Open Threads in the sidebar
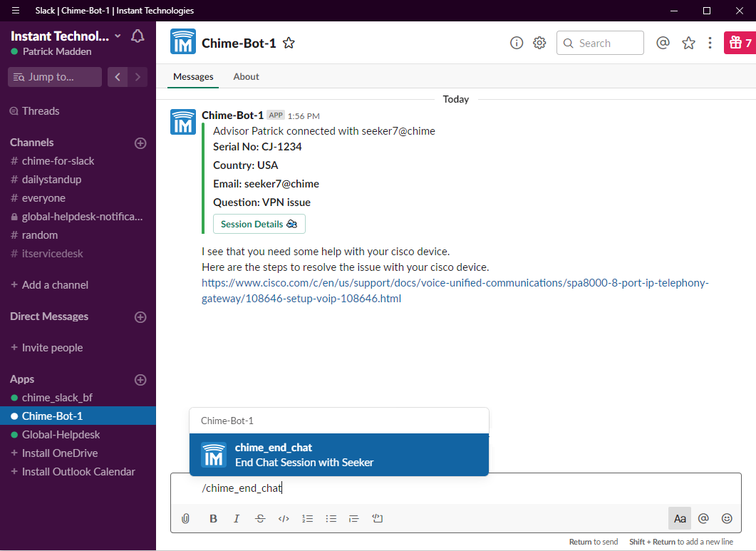756x551 pixels. tap(78, 111)
